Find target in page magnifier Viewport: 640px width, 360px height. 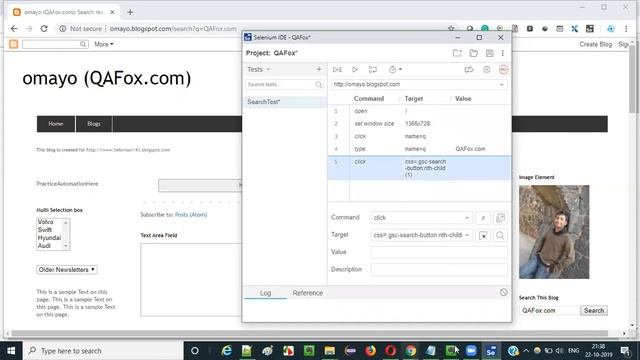tap(500, 236)
